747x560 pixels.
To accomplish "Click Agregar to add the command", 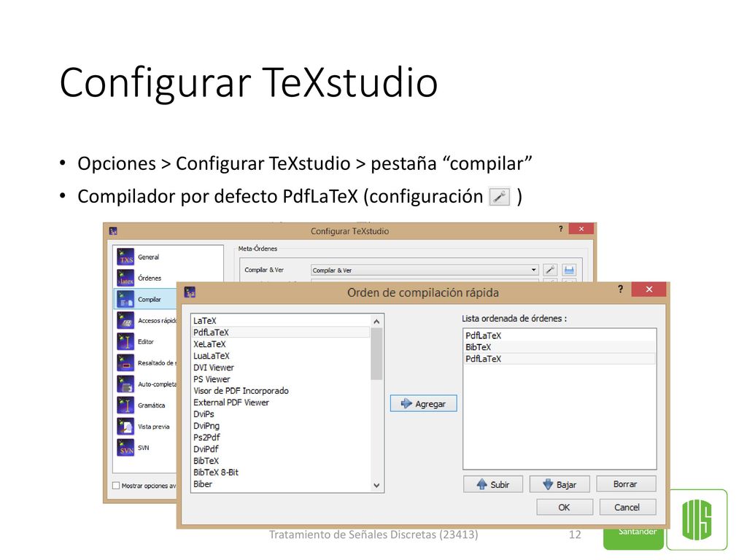I will pos(424,403).
